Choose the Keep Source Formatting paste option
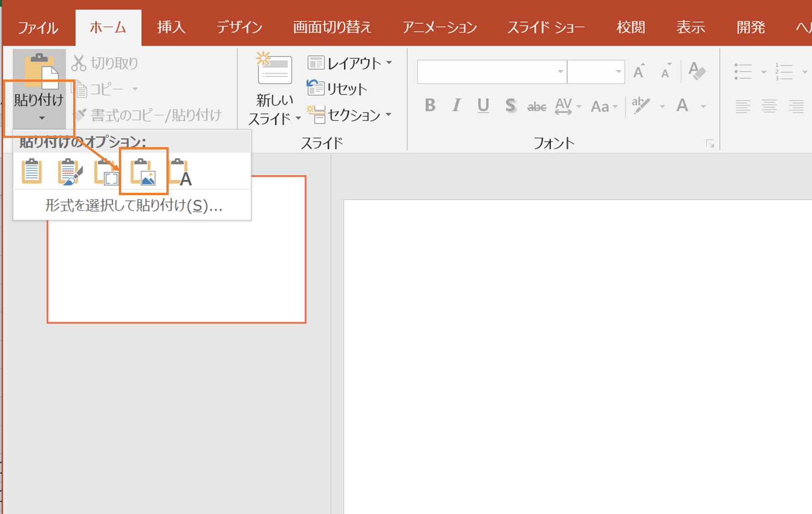The height and width of the screenshot is (514, 812). pos(70,171)
